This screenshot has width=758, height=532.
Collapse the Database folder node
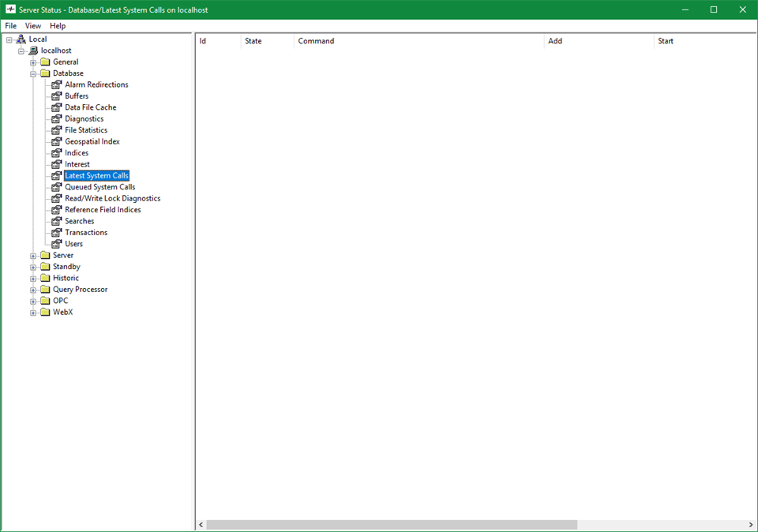click(x=33, y=73)
